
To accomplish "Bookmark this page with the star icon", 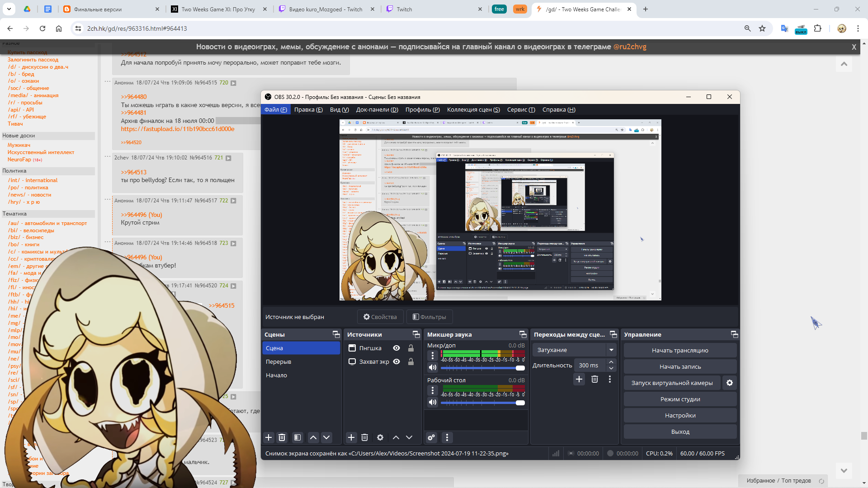I will [x=762, y=28].
